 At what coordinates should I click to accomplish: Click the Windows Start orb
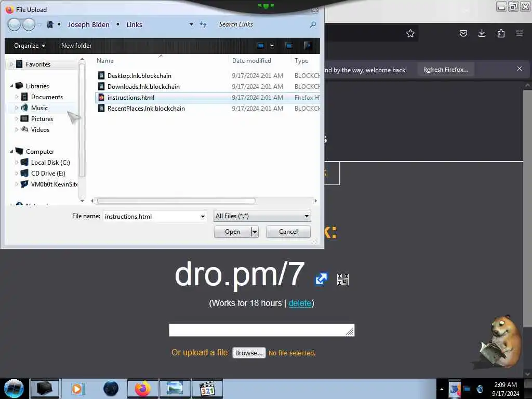(x=14, y=389)
